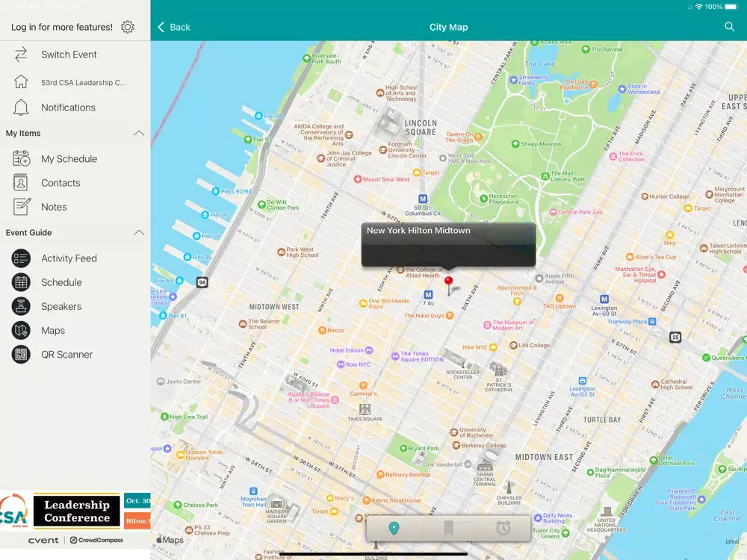Click Log in for more features
The image size is (747, 560).
point(62,27)
